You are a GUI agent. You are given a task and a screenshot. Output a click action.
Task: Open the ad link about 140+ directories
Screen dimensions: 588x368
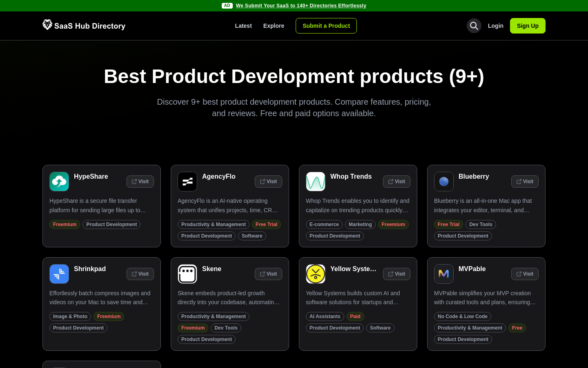click(301, 6)
